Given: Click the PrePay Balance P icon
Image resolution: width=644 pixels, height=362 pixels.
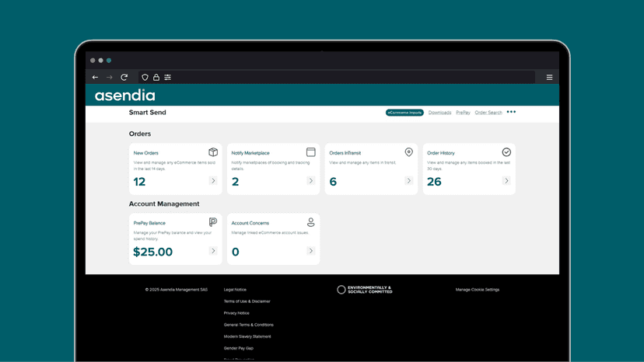Looking at the screenshot, I should click(213, 222).
